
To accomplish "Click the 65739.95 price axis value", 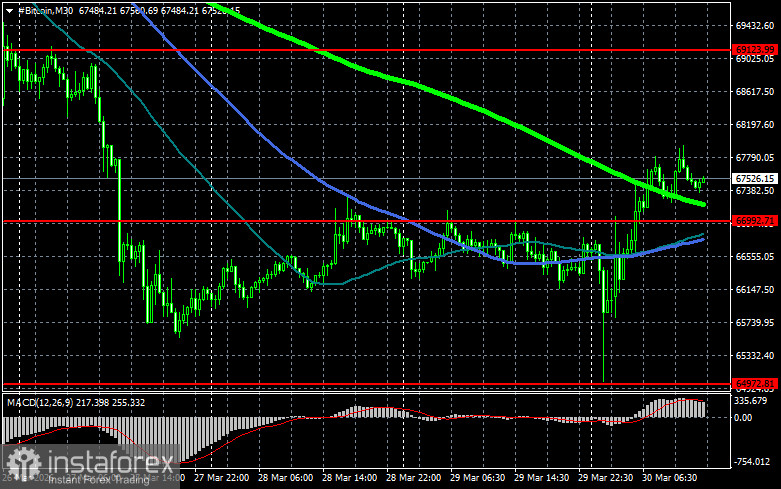I will pos(755,323).
